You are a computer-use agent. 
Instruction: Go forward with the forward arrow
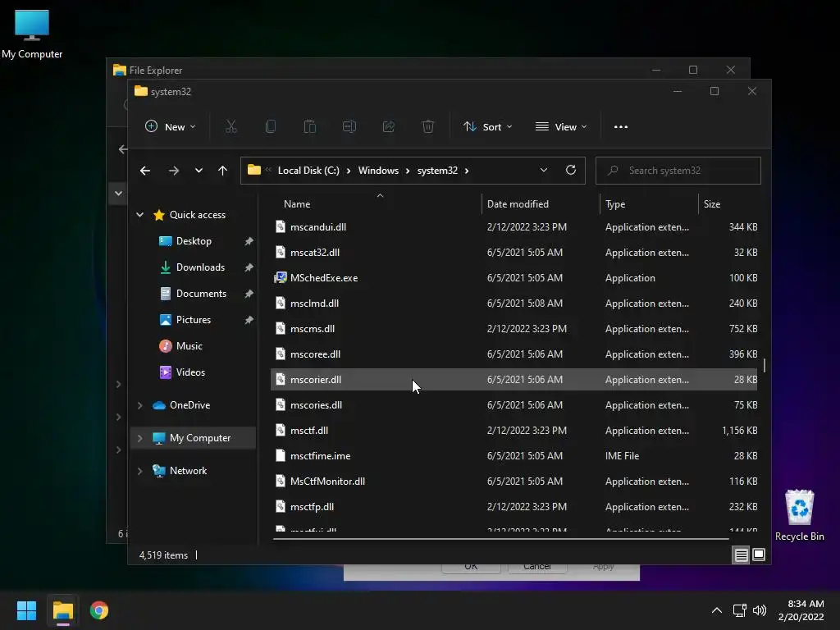click(174, 171)
